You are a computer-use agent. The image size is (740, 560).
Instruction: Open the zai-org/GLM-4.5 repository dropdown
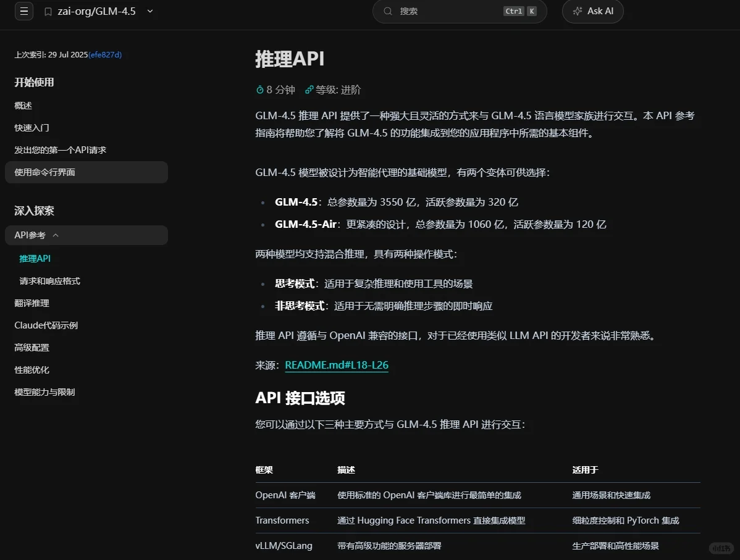(148, 11)
